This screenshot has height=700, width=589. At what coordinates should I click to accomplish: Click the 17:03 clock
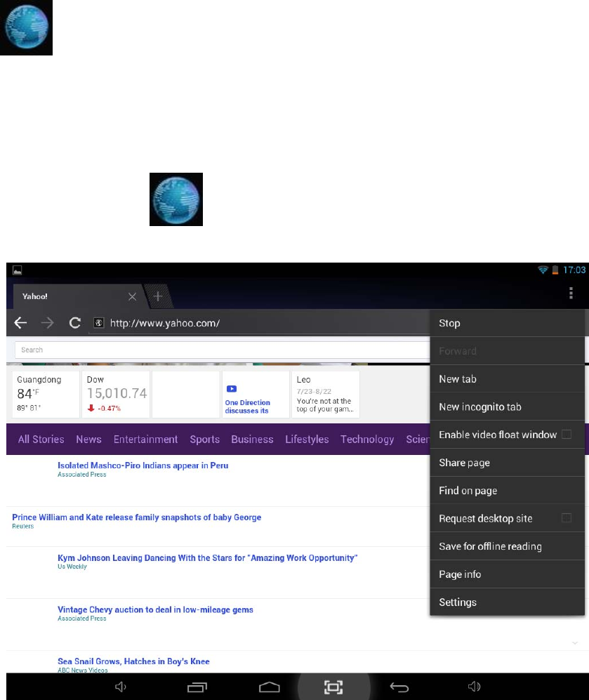pyautogui.click(x=574, y=270)
